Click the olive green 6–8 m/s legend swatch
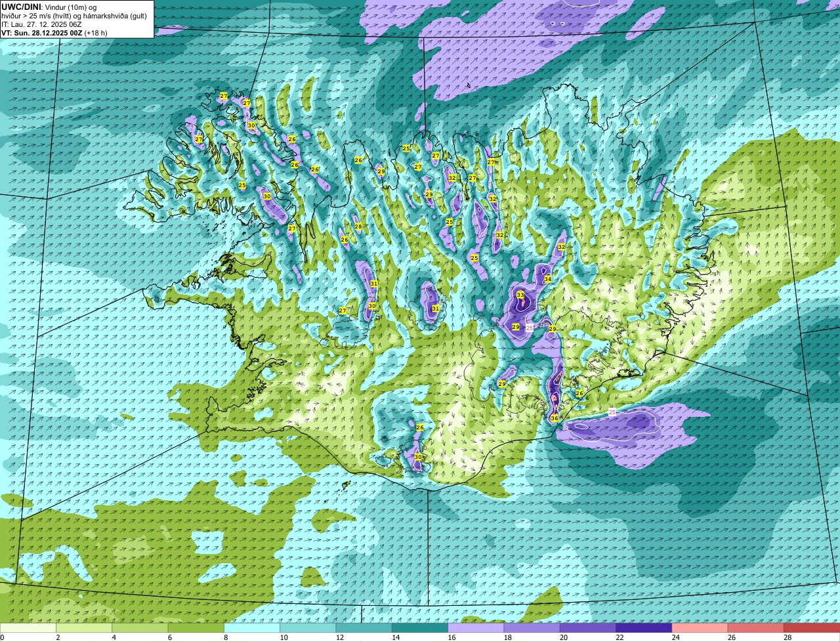The height and width of the screenshot is (642, 840). coord(196,628)
